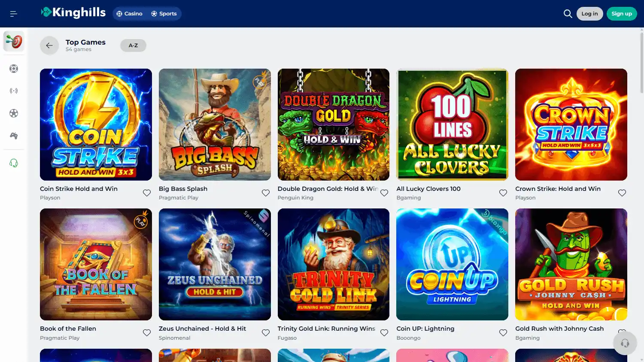Favorite Book of the Fallen
Viewport: 644px width, 362px height.
(147, 333)
